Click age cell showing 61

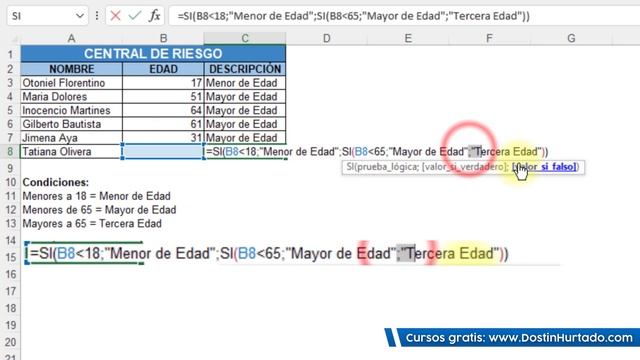tap(163, 124)
